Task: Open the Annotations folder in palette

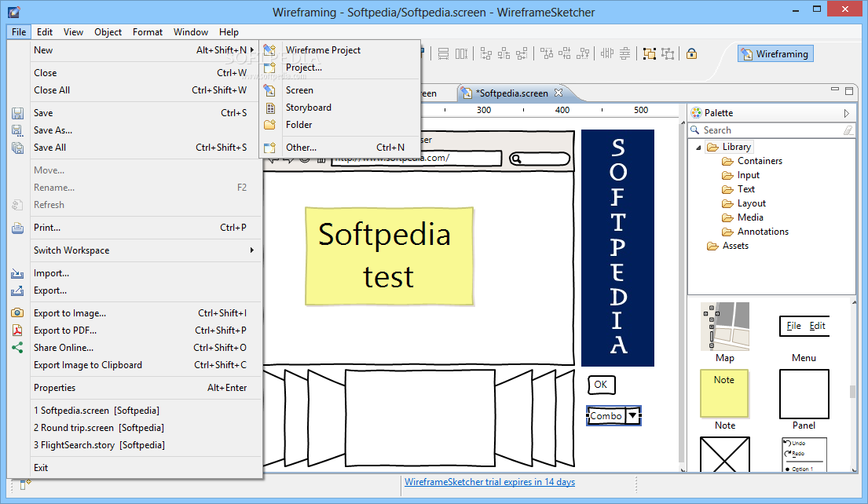Action: point(762,232)
